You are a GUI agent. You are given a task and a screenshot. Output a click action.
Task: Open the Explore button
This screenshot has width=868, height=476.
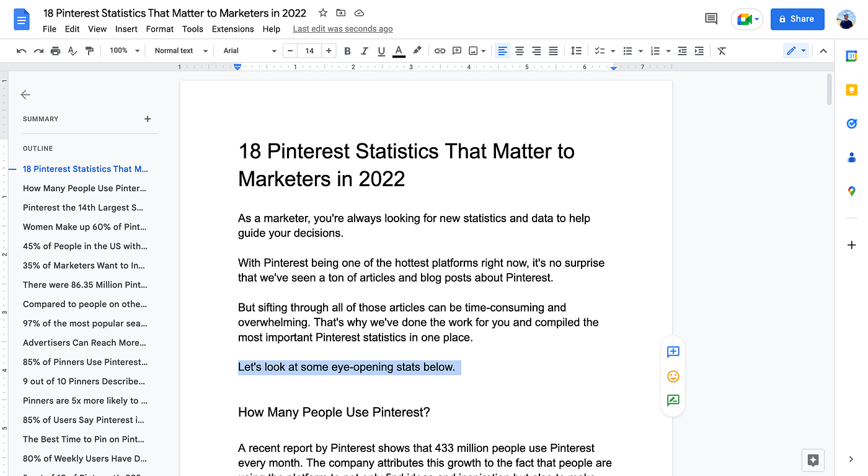click(x=813, y=460)
